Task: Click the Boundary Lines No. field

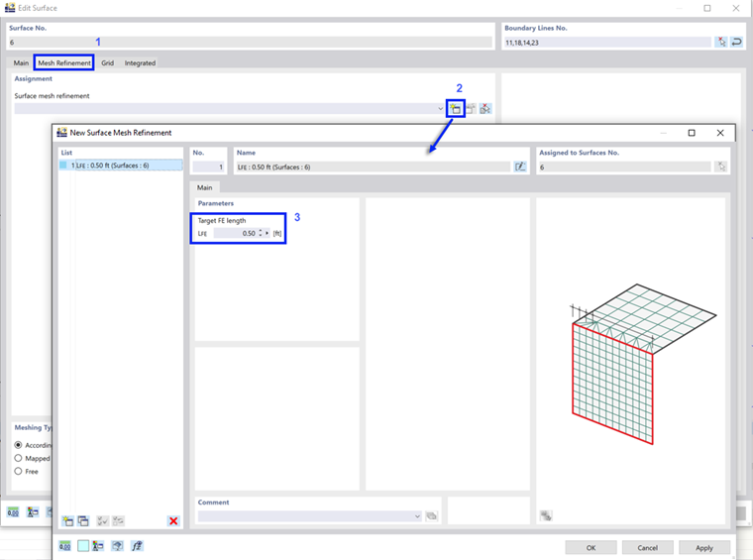Action: tap(607, 43)
